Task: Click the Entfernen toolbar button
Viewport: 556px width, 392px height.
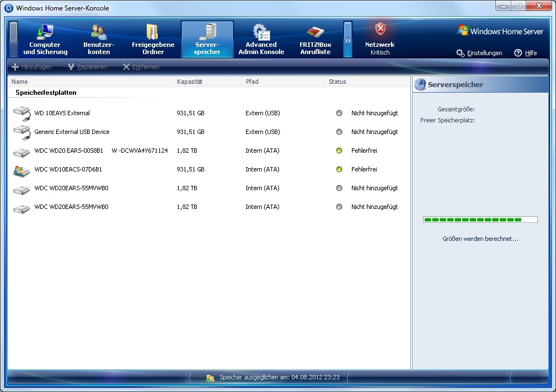Action: 141,67
